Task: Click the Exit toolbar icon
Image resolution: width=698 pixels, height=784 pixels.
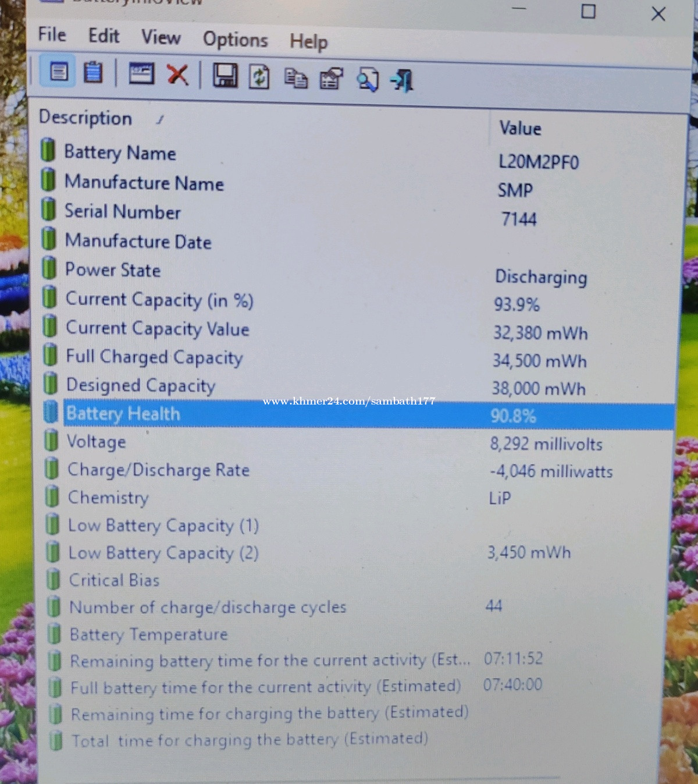Action: (x=403, y=80)
